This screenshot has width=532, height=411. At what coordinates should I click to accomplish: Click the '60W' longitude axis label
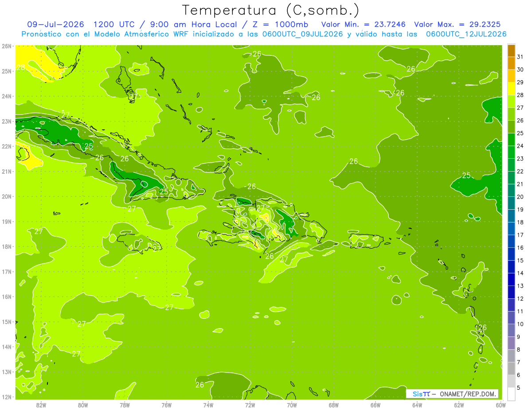pyautogui.click(x=501, y=405)
